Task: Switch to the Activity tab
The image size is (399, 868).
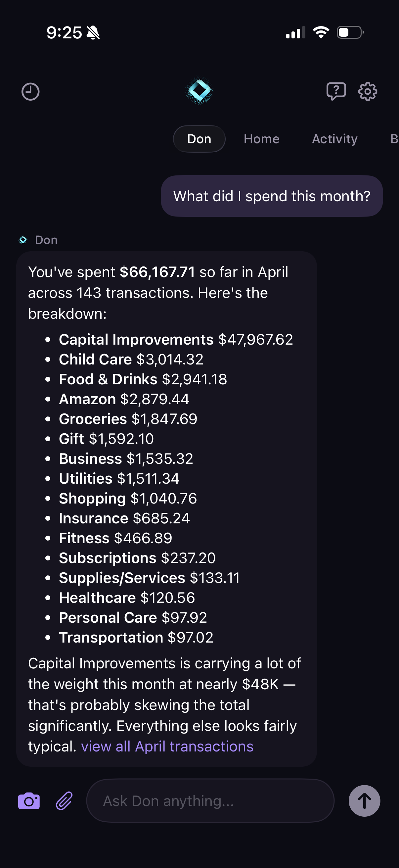Action: (335, 139)
